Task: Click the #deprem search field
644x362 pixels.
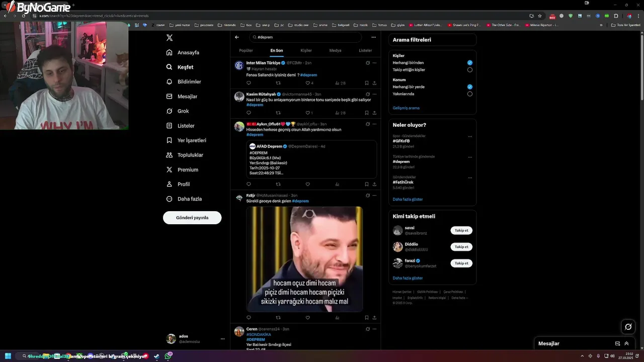Action: (x=305, y=37)
